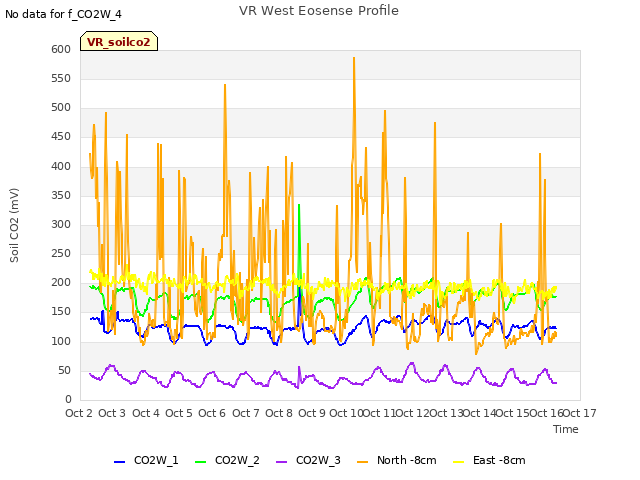Click the East -8cm legend entry
The width and height of the screenshot is (640, 480).
pyautogui.click(x=489, y=460)
